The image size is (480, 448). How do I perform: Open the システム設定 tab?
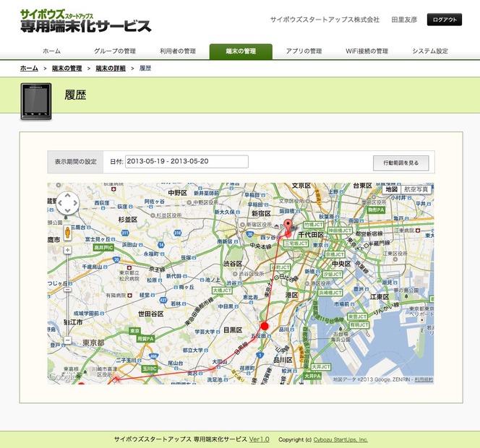coord(430,51)
